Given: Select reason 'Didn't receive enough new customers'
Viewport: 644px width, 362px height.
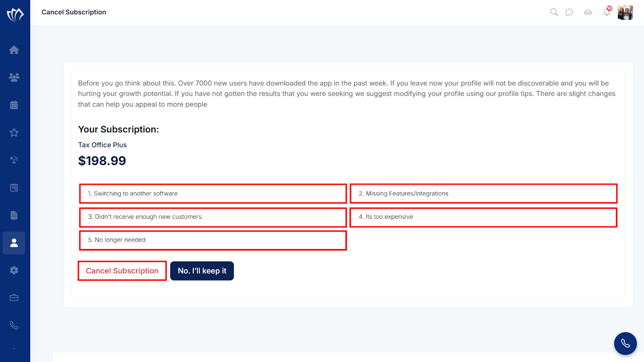Looking at the screenshot, I should (213, 217).
